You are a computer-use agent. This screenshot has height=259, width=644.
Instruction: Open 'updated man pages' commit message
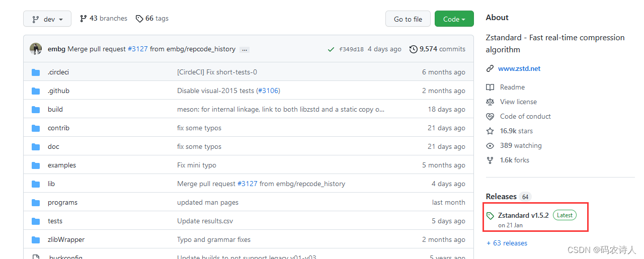point(208,202)
